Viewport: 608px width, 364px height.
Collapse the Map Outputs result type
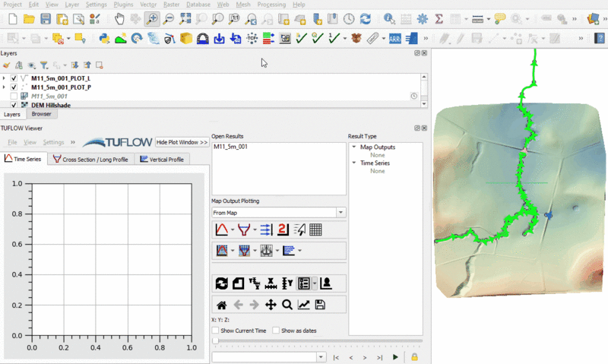click(x=353, y=147)
